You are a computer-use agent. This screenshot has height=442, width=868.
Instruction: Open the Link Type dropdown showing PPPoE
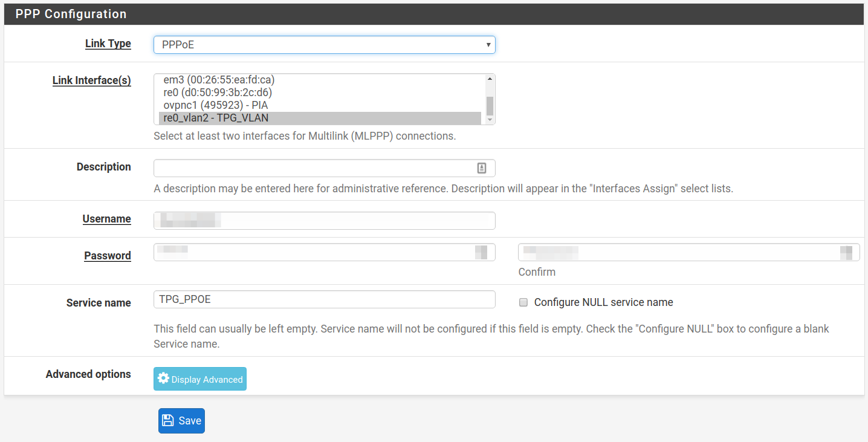[325, 44]
